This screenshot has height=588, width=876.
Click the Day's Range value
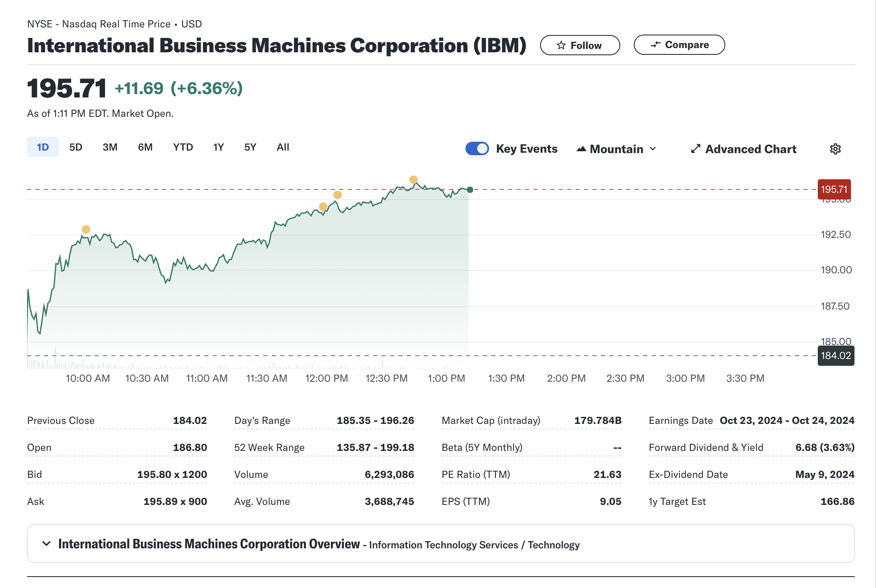point(376,421)
